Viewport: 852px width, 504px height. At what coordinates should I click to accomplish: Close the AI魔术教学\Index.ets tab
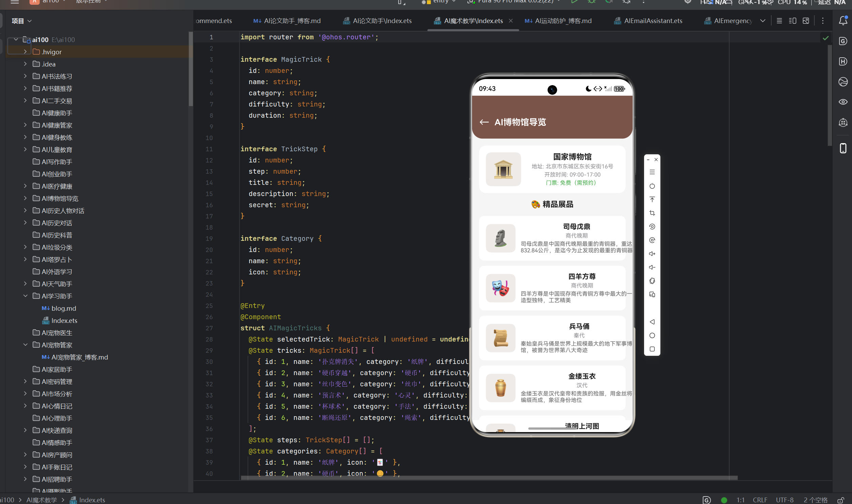[511, 21]
